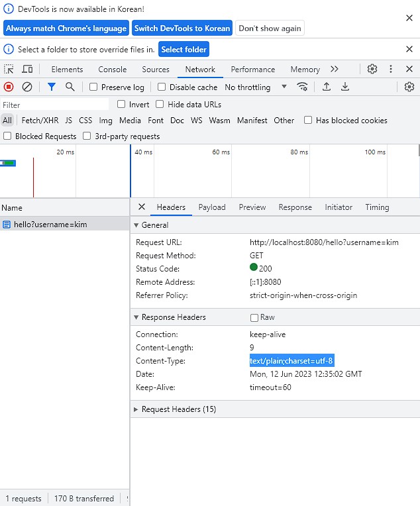Image resolution: width=420 pixels, height=506 pixels.
Task: Open the Response tab
Action: click(295, 207)
